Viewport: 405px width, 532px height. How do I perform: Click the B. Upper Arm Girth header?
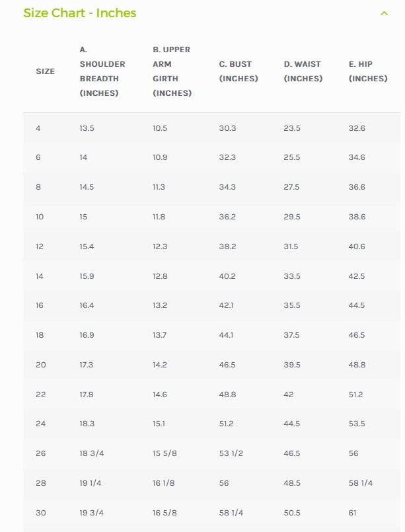tap(172, 71)
